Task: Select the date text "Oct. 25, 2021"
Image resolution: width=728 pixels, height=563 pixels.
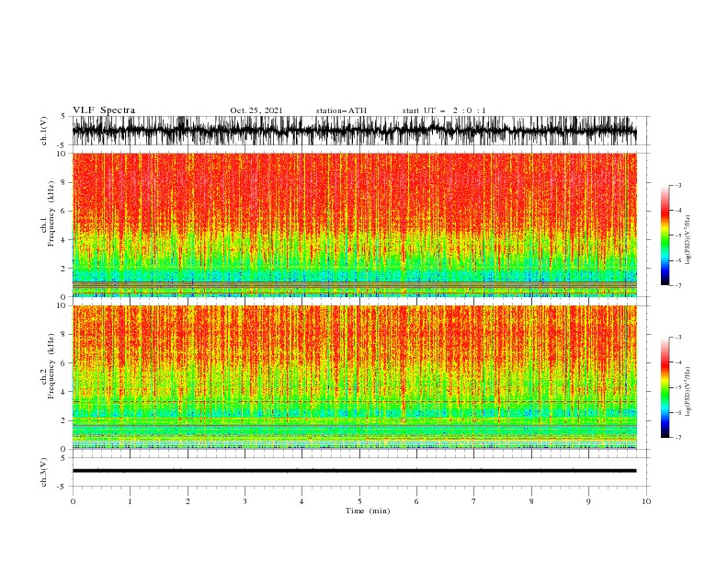Action: [x=256, y=110]
